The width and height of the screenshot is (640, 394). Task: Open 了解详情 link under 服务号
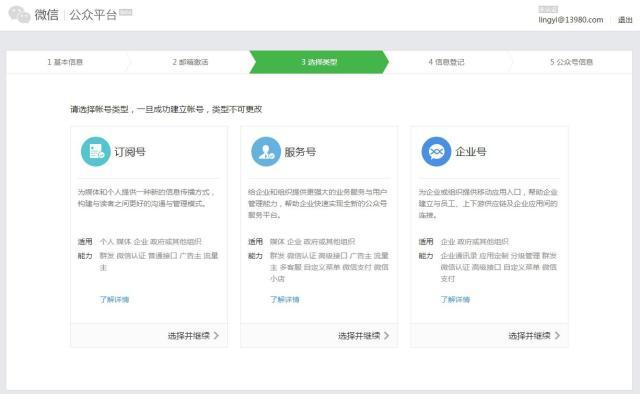(284, 300)
